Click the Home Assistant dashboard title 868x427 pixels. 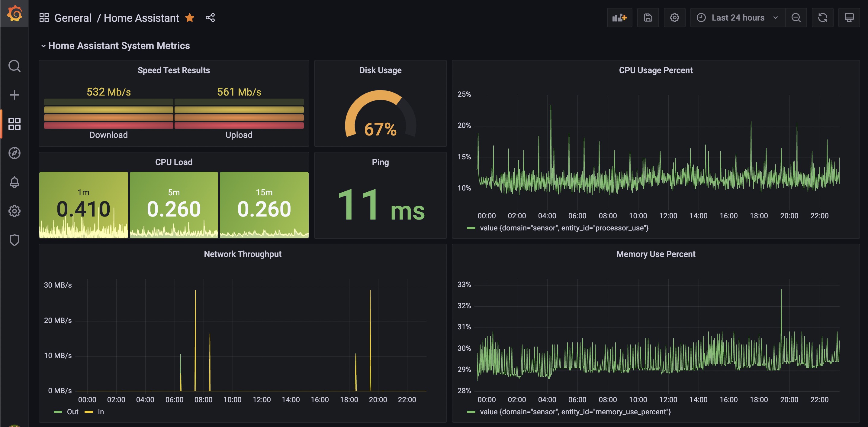click(141, 18)
